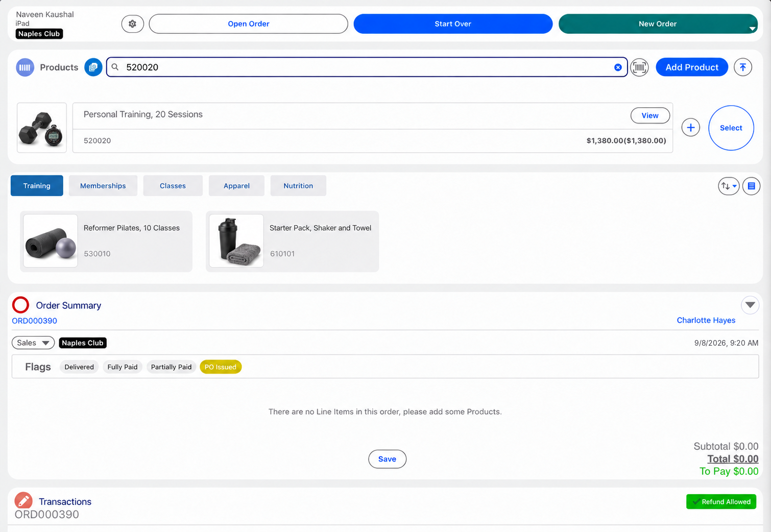
Task: Click the price $1,380.00($1,380.00)
Action: pos(626,140)
